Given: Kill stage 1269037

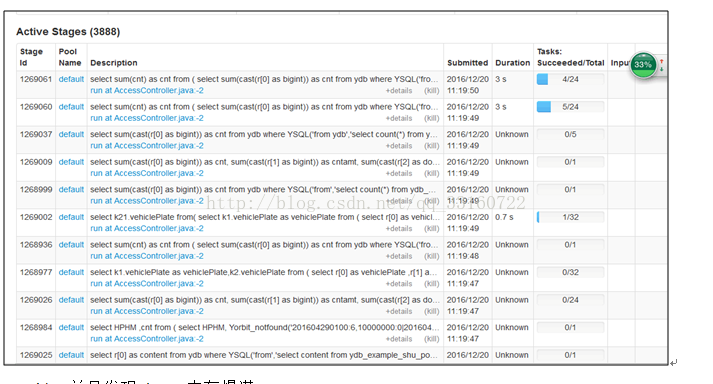Looking at the screenshot, I should [x=432, y=146].
